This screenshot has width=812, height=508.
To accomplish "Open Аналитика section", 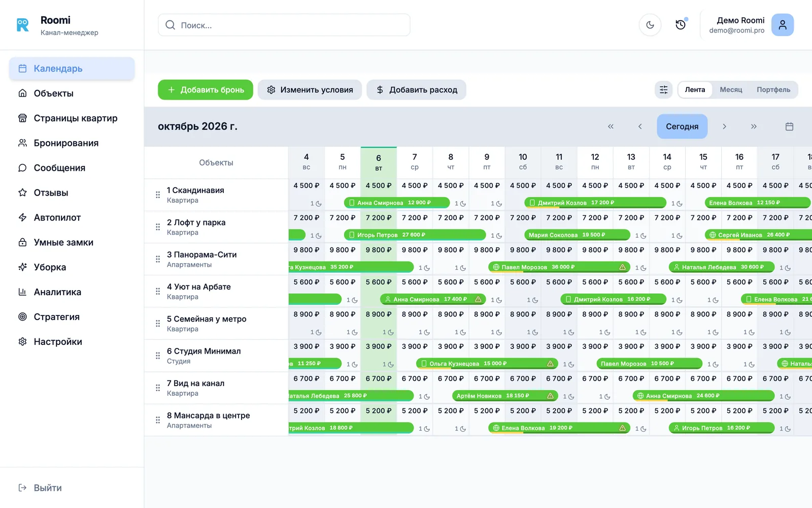I will click(72, 292).
